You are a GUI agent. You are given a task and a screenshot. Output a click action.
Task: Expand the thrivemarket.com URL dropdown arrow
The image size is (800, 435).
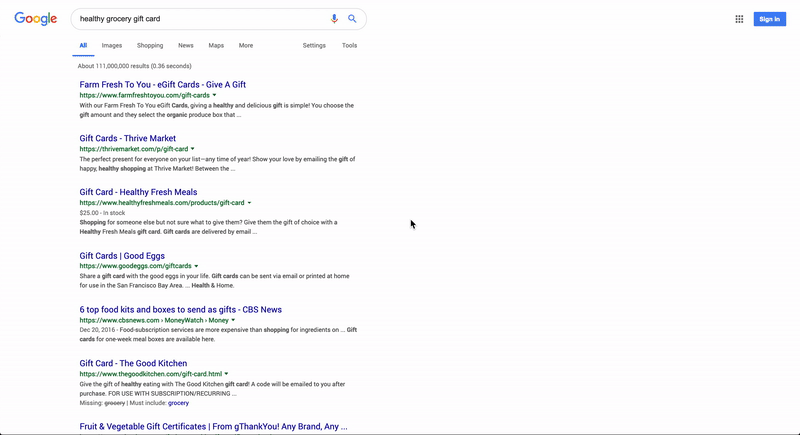(192, 149)
